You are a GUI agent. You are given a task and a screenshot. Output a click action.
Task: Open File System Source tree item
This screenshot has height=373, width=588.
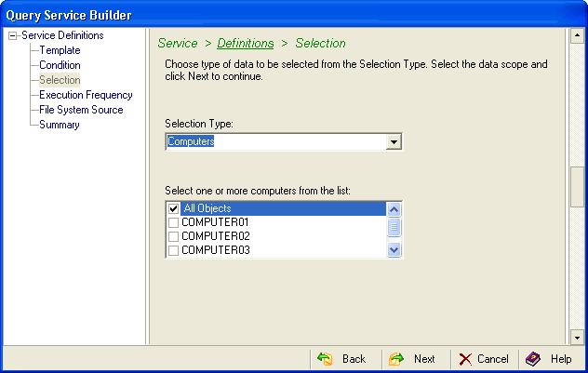[81, 110]
